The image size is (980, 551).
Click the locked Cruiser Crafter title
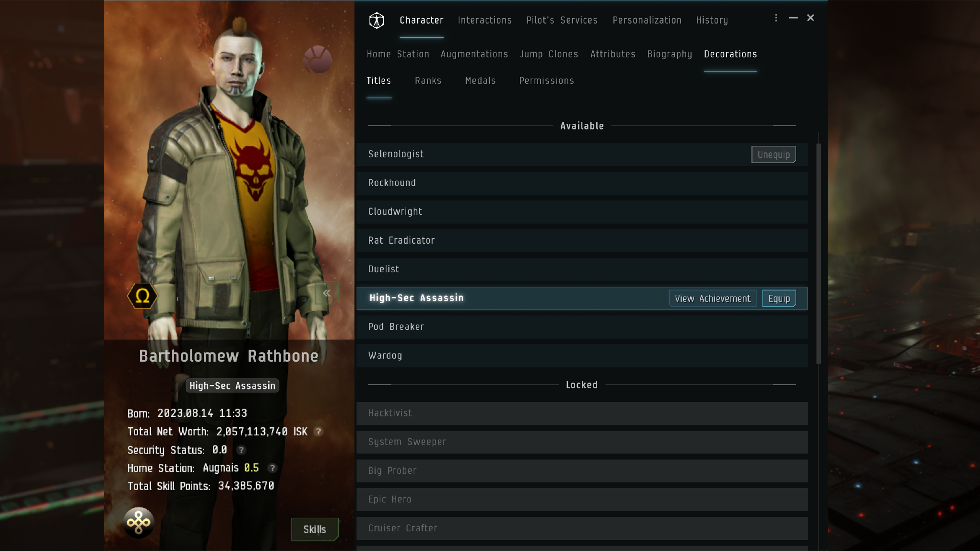click(x=582, y=528)
